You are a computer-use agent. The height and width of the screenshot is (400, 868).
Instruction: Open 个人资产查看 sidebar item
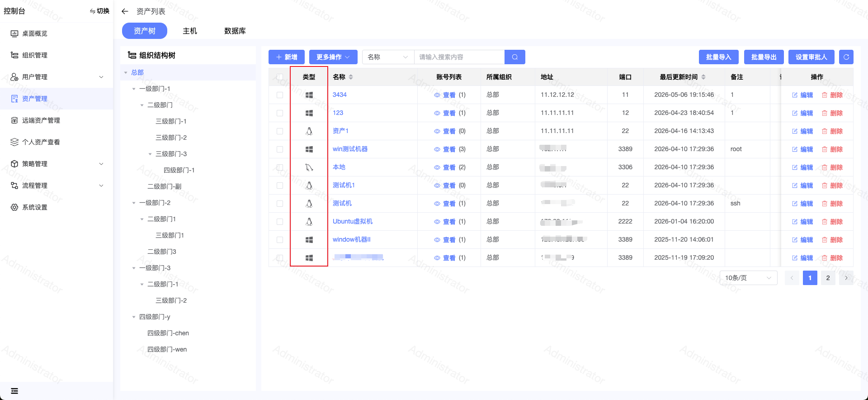click(57, 142)
